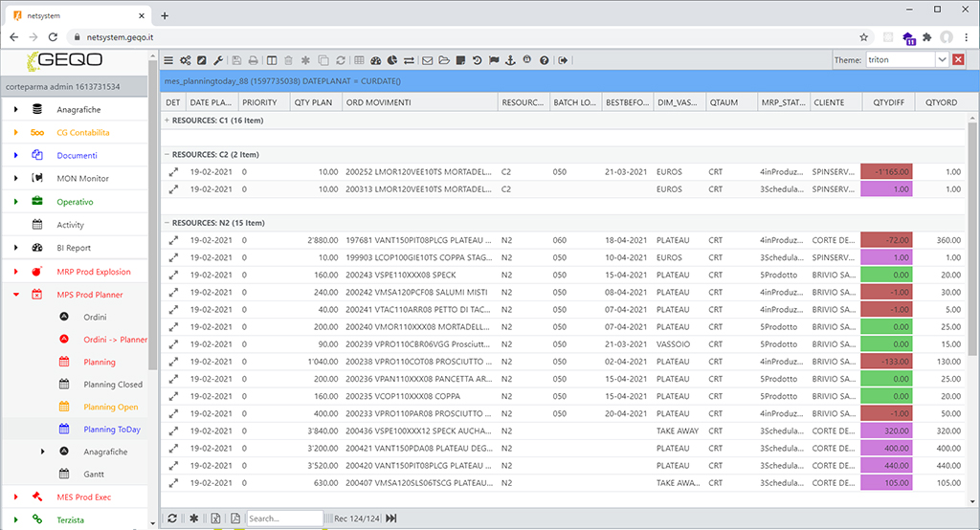Jump to last record arrow button
Viewport: 980px width, 530px height.
pos(391,519)
